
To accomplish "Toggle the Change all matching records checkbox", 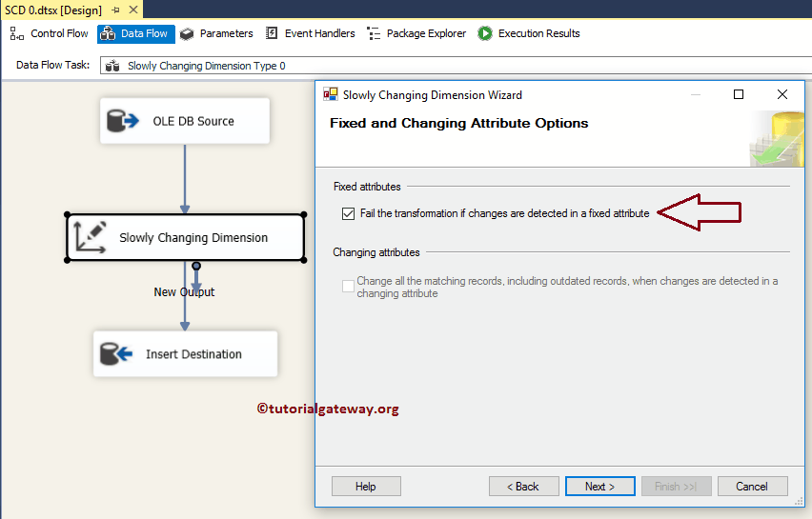I will click(x=348, y=287).
